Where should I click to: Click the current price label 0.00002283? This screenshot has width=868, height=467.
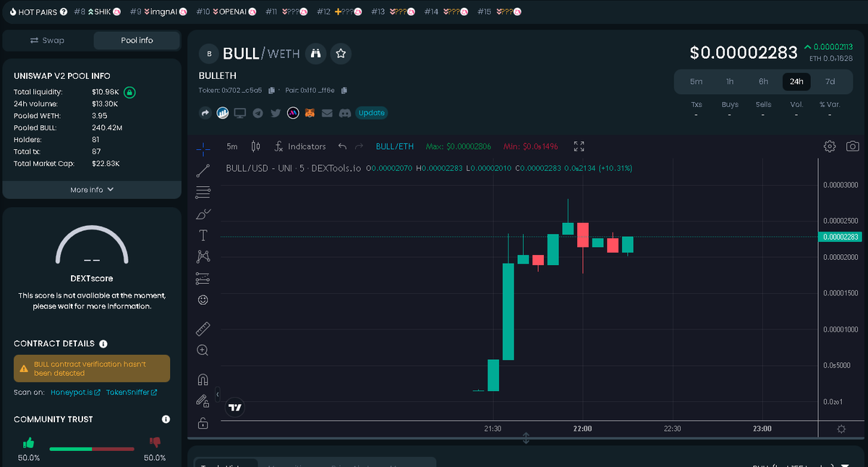coord(841,237)
